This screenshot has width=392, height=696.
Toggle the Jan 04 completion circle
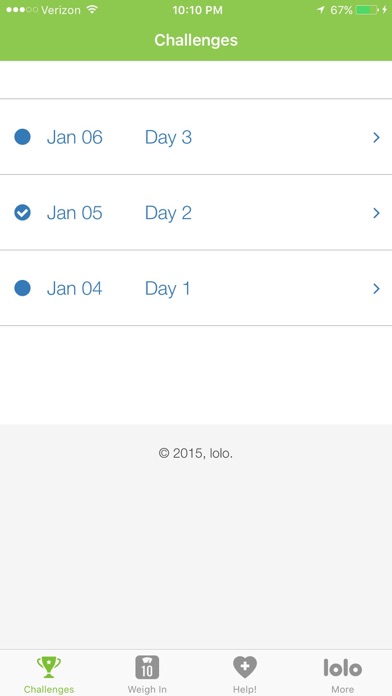pyautogui.click(x=22, y=288)
